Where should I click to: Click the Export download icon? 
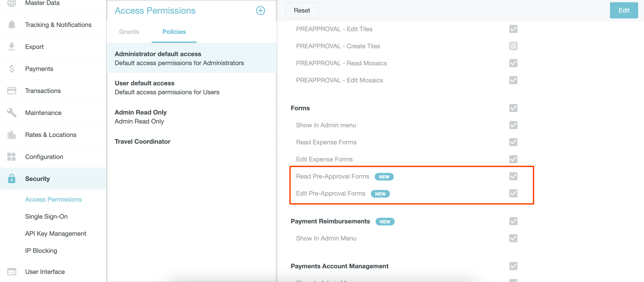coord(11,47)
